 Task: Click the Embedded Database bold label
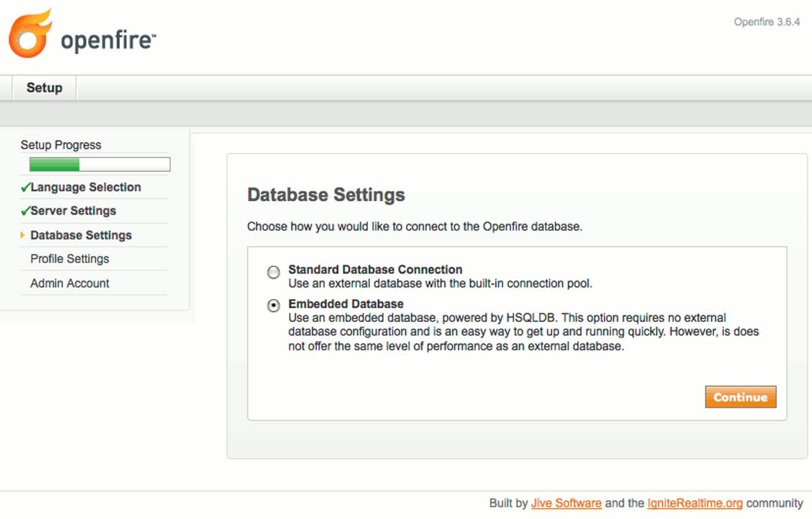345,304
